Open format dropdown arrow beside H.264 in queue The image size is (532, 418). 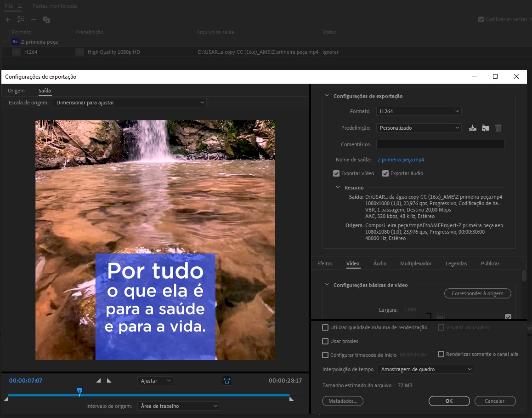pos(16,52)
